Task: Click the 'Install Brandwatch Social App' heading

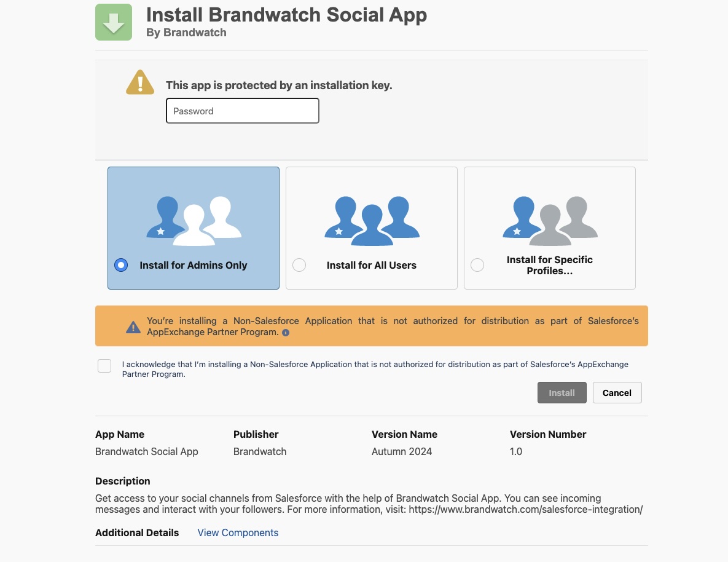Action: (x=286, y=15)
